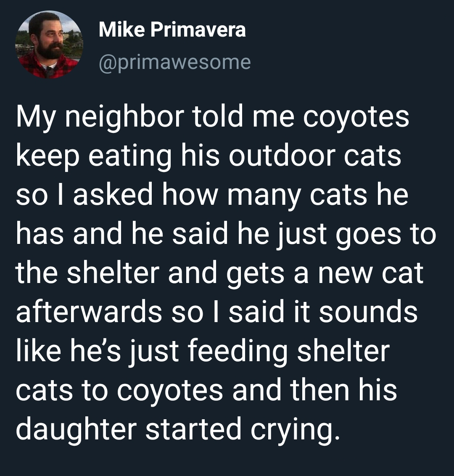
Task: Click Mike Primavera's profile picture
Action: (x=49, y=45)
